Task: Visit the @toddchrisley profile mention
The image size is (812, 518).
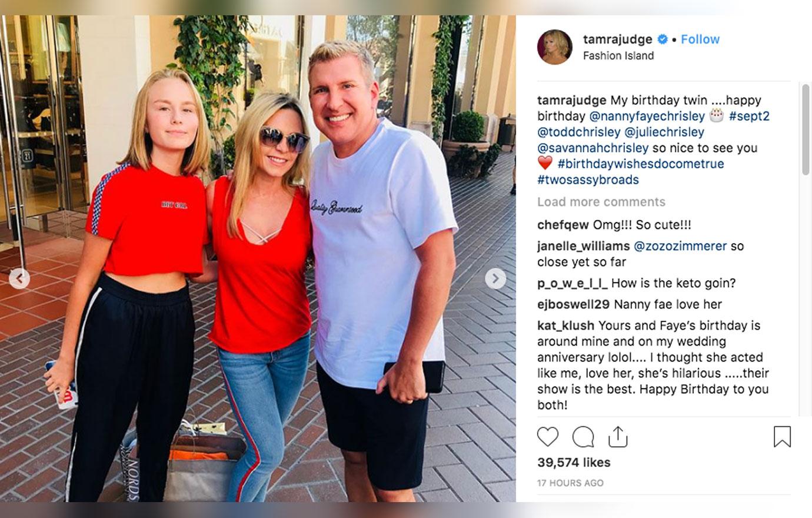Action: tap(579, 132)
